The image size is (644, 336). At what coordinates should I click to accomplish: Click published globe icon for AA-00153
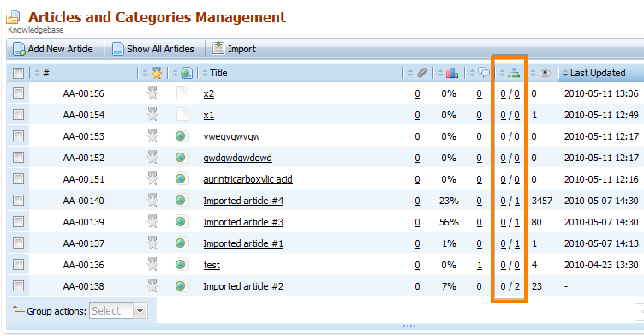[x=182, y=135]
